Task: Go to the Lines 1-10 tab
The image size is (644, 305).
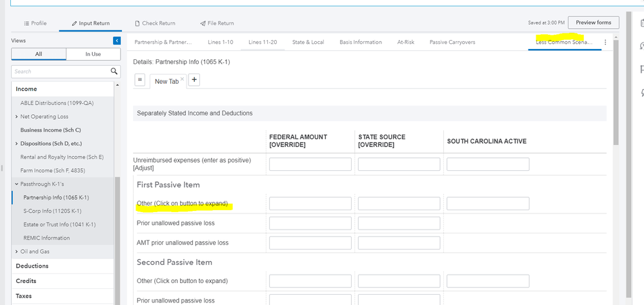Action: click(x=220, y=43)
